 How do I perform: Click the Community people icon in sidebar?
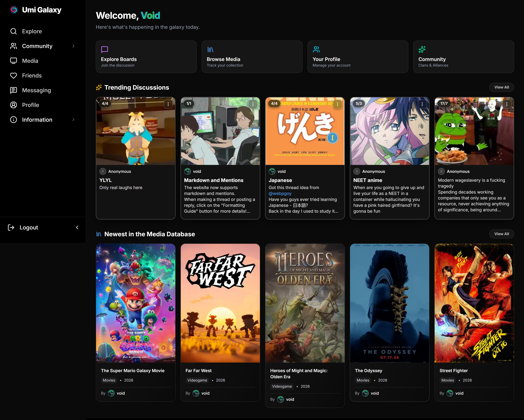pos(14,46)
